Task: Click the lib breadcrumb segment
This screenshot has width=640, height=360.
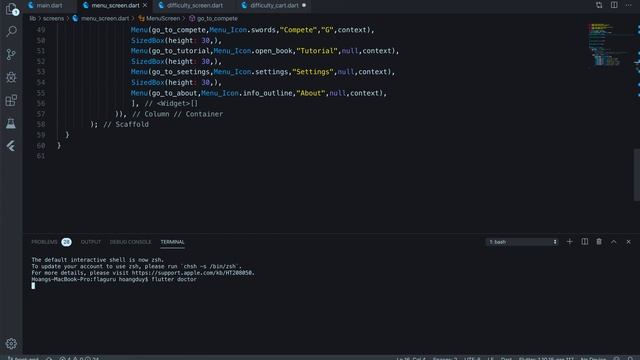Action: point(32,18)
